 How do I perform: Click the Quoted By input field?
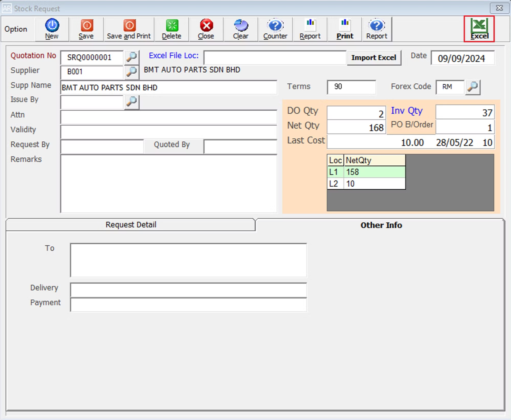coord(240,147)
